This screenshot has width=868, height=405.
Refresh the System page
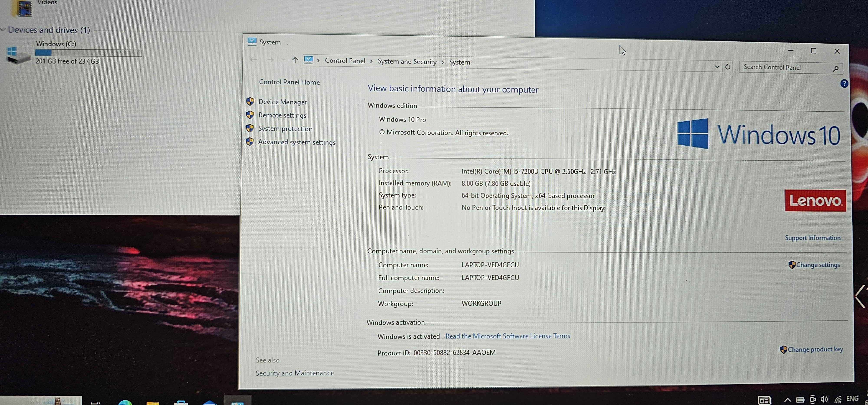click(x=728, y=67)
